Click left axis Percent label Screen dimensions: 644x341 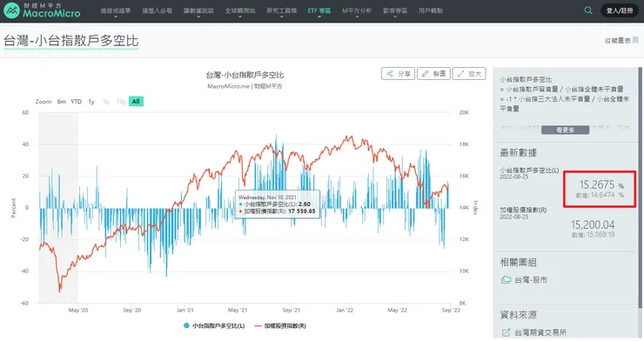pyautogui.click(x=13, y=208)
